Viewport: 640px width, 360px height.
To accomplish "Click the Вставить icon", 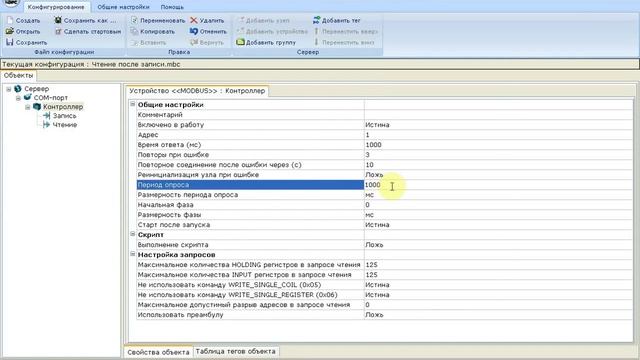I will tap(134, 42).
